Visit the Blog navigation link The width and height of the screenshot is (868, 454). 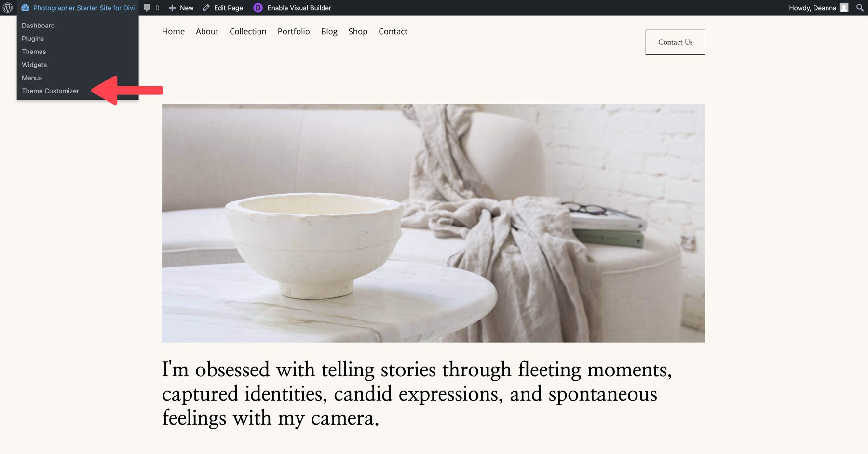pyautogui.click(x=329, y=31)
